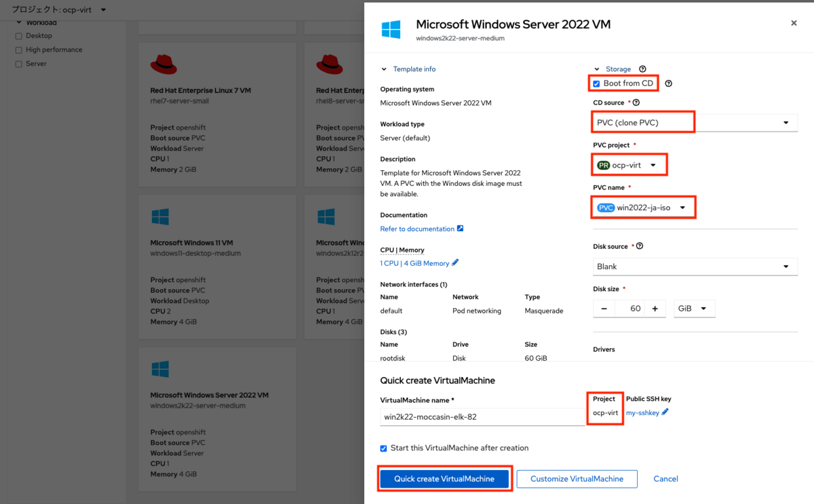This screenshot has height=504, width=814.
Task: Click the 60 GiB disk size cell
Action: pos(536,358)
